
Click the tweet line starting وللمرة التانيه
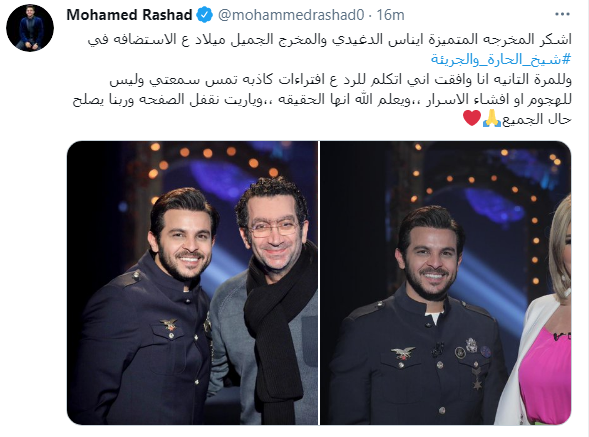tap(340, 80)
